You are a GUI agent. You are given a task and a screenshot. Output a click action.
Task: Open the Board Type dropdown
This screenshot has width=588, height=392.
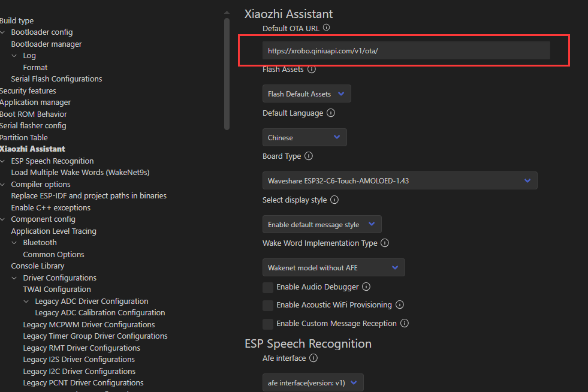click(400, 180)
